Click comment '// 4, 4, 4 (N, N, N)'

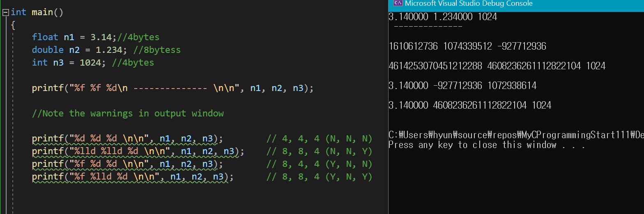click(320, 139)
